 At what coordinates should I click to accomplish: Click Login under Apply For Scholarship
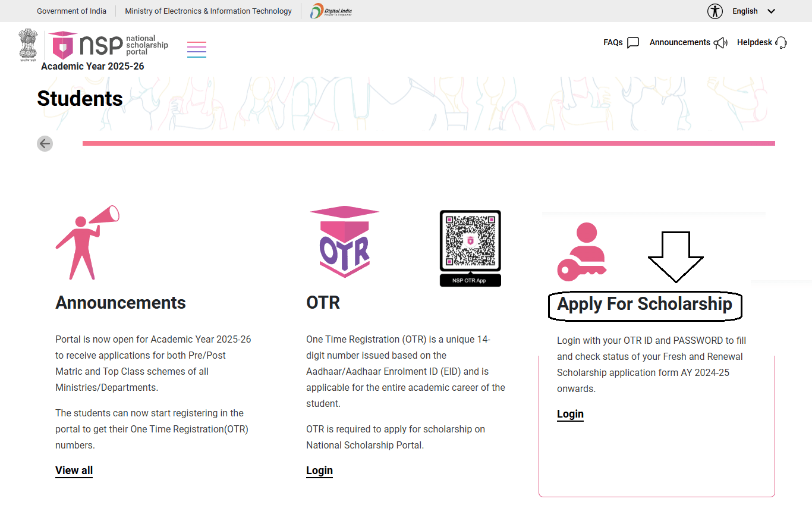pyautogui.click(x=570, y=414)
